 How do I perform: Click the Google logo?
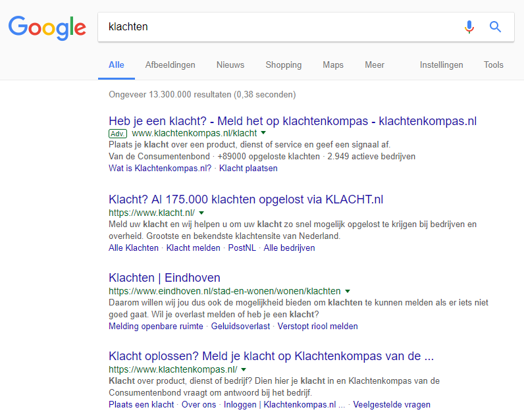47,27
